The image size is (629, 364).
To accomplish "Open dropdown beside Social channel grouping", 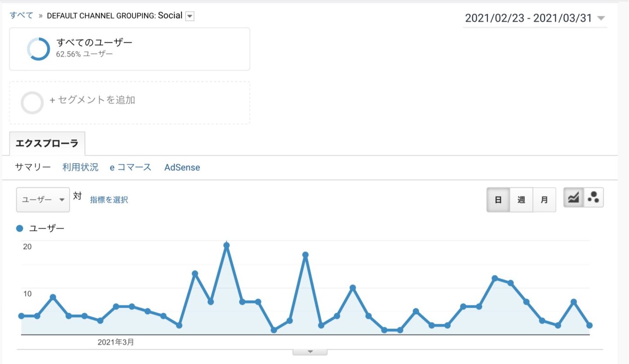I will click(x=190, y=16).
